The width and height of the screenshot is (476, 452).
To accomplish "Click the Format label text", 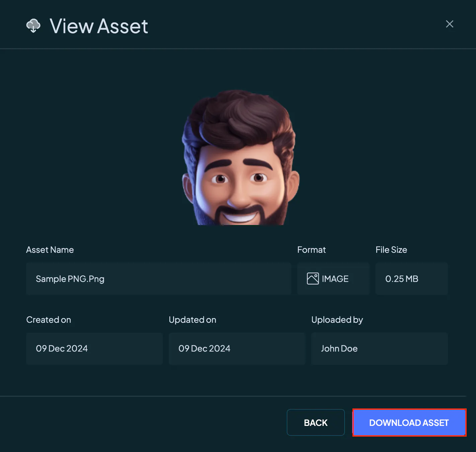I will pyautogui.click(x=311, y=250).
